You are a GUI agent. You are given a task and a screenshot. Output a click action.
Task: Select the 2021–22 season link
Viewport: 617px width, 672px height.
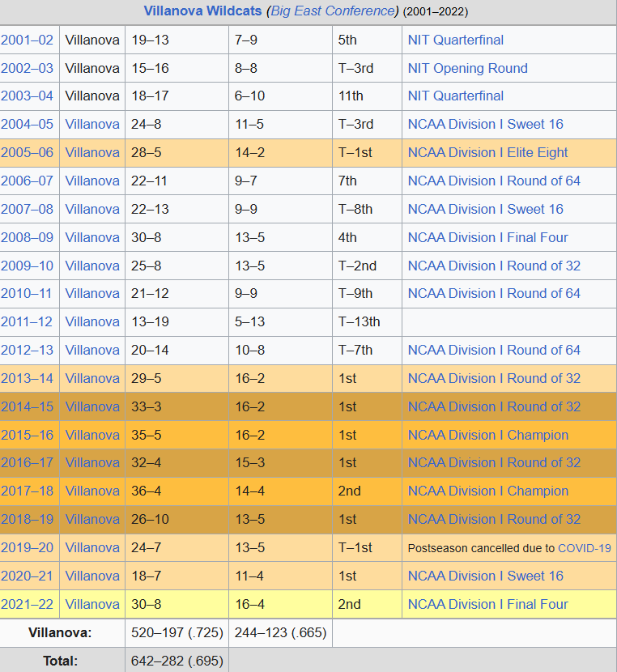click(x=27, y=604)
